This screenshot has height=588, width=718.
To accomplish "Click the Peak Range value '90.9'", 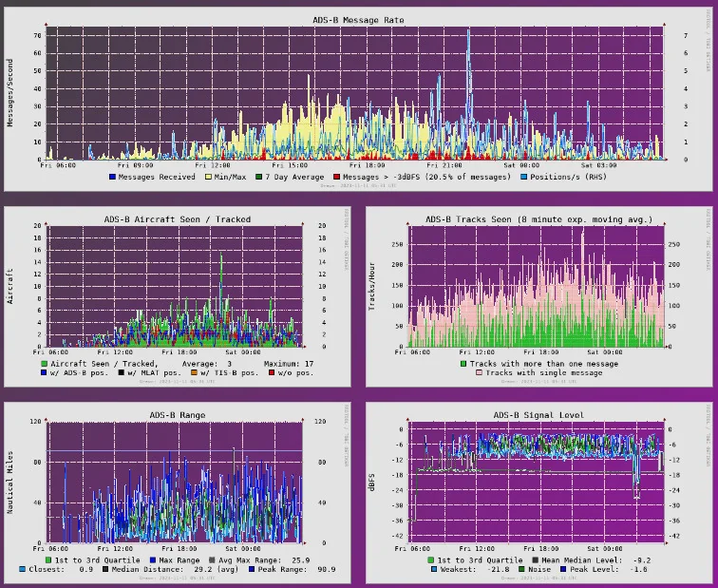I will 327,569.
